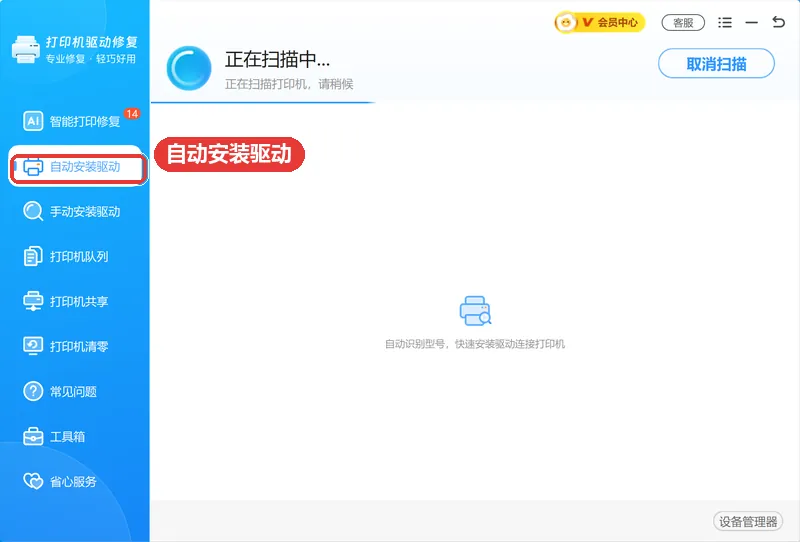Open 打印机队列 section
This screenshot has width=800, height=542.
(x=77, y=256)
